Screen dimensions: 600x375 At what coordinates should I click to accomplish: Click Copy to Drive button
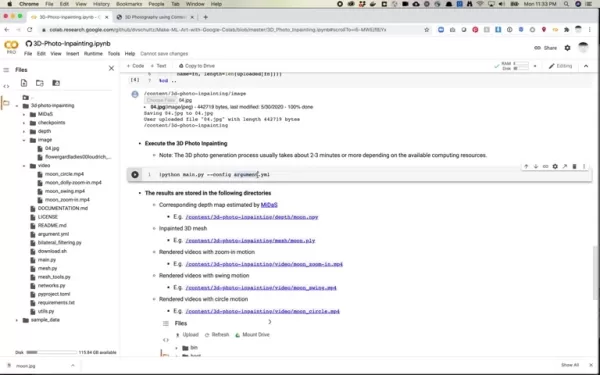[x=197, y=66]
